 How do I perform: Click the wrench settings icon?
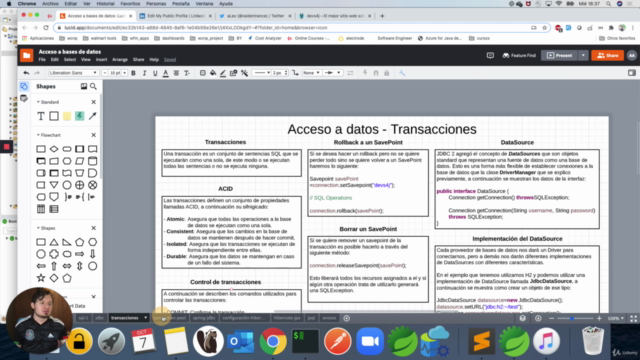[x=402, y=73]
